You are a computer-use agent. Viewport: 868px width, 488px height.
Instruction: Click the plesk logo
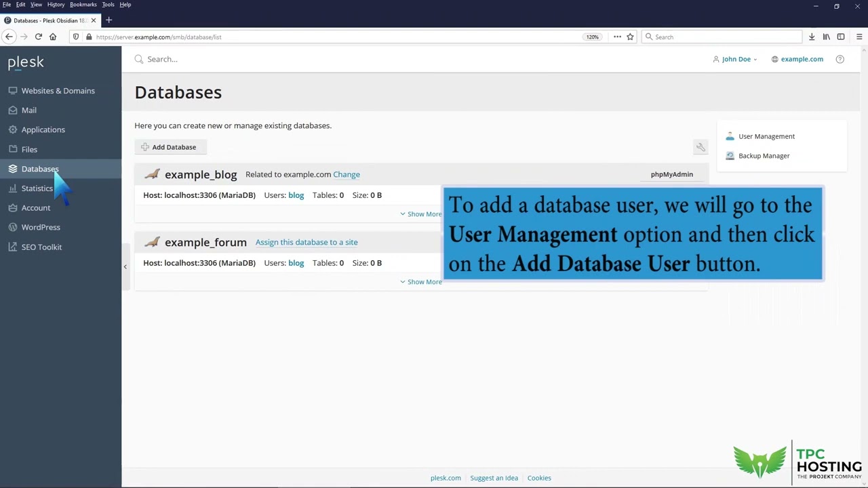click(26, 62)
